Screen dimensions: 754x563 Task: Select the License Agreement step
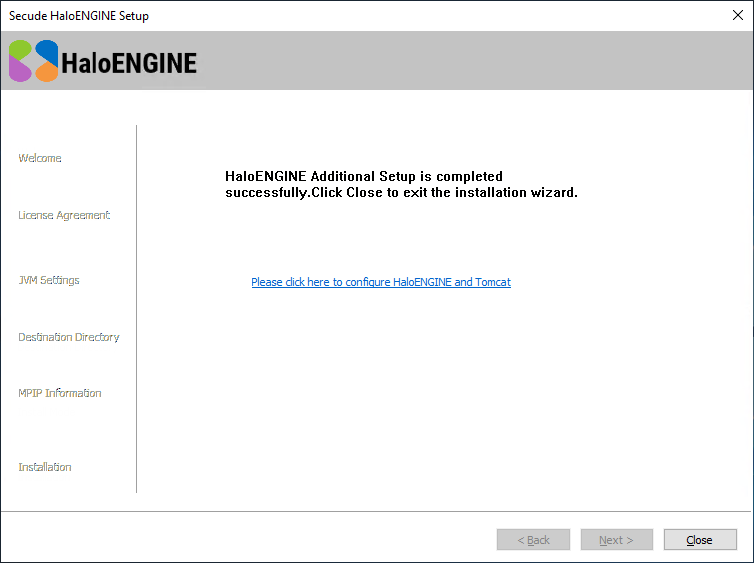coord(64,215)
